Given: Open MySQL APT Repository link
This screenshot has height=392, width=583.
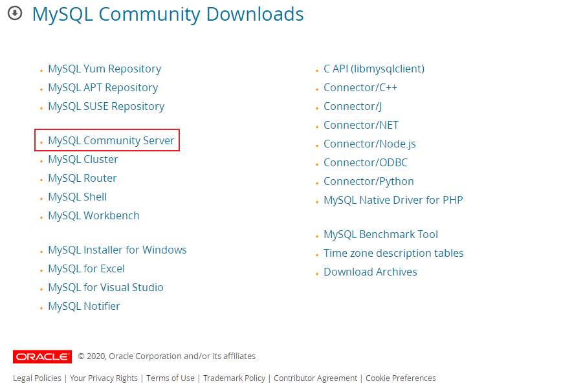Looking at the screenshot, I should click(x=103, y=88).
